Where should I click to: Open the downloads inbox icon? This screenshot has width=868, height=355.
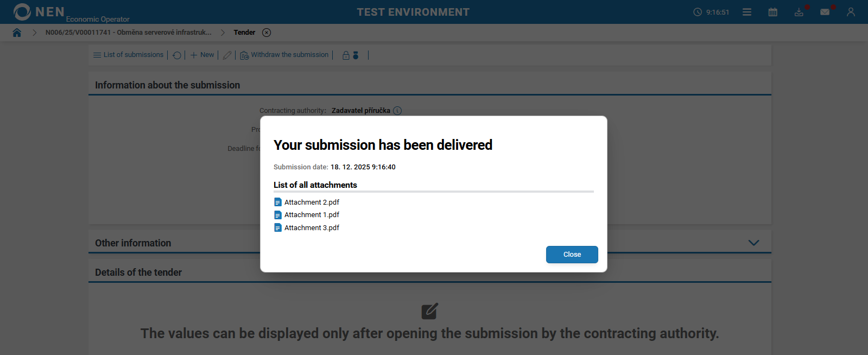(x=799, y=12)
